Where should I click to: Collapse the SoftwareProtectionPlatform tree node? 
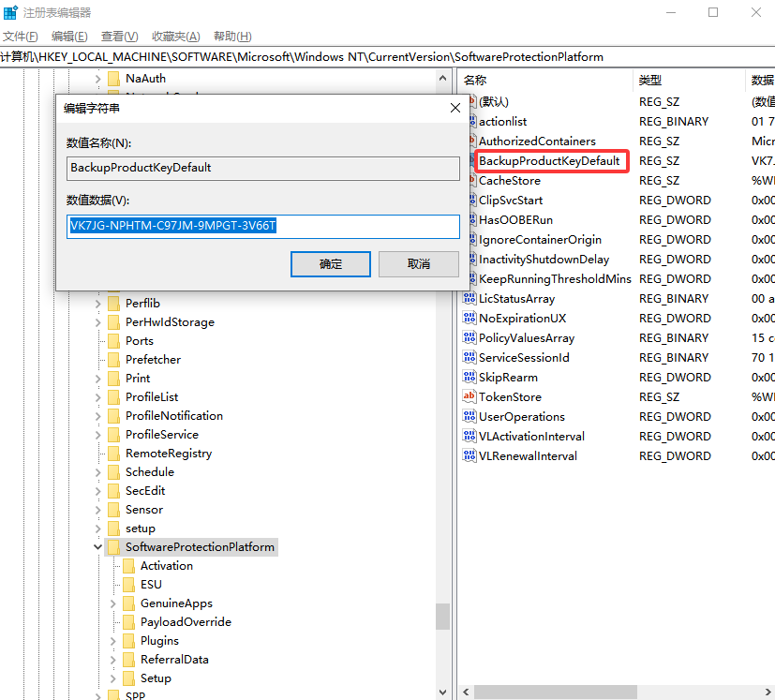97,546
